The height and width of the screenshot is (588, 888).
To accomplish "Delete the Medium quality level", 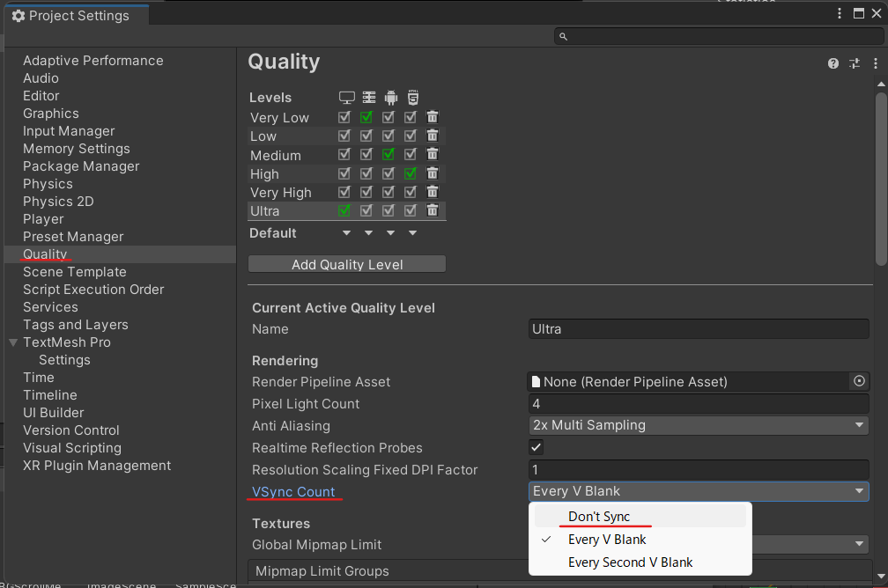I will (432, 155).
